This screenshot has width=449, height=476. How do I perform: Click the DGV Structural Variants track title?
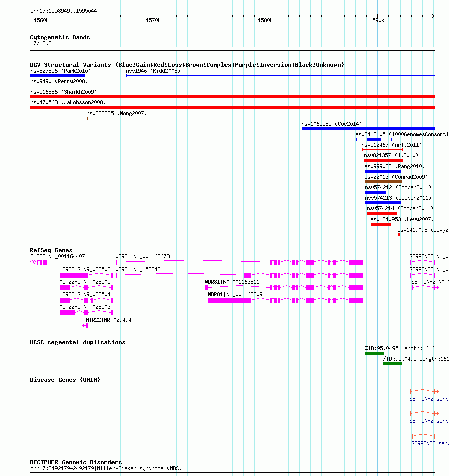click(187, 65)
